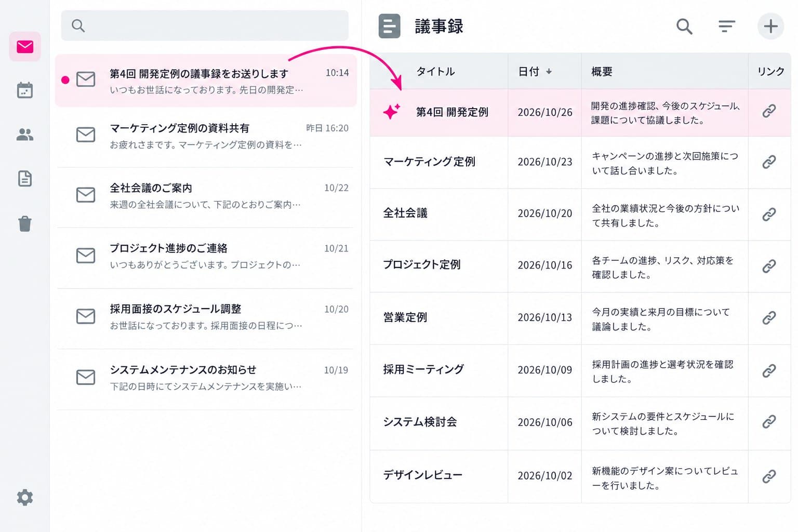Select the 営業定例 title cell
The width and height of the screenshot is (798, 532).
(439, 318)
